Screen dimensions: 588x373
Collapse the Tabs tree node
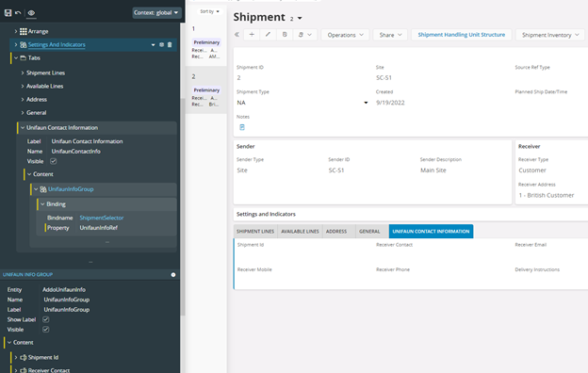coord(16,58)
